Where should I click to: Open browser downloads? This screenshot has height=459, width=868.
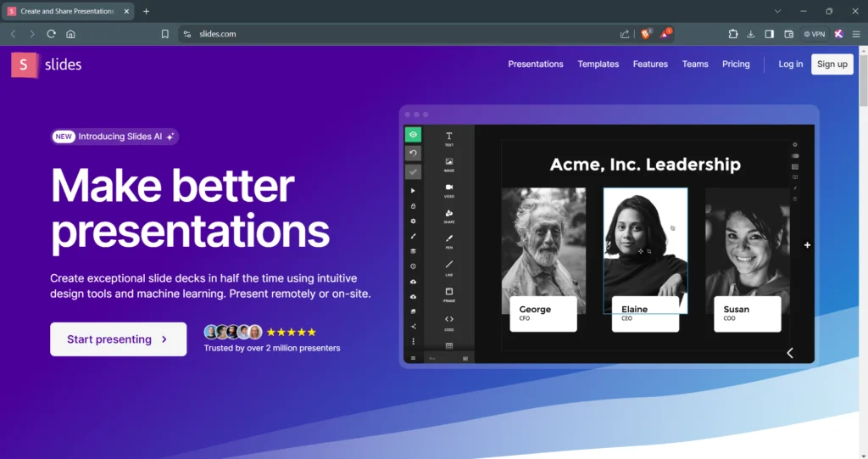(x=751, y=34)
